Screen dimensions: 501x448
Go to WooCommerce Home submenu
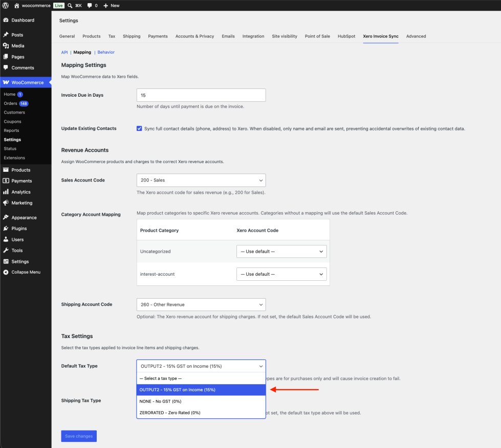tap(10, 94)
